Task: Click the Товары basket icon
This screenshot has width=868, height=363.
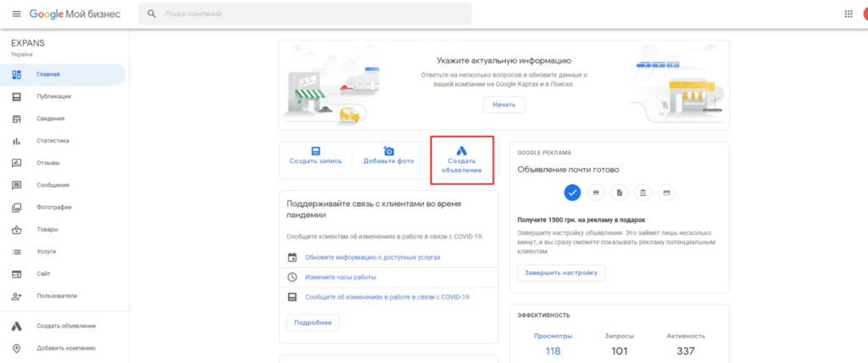Action: (x=17, y=230)
